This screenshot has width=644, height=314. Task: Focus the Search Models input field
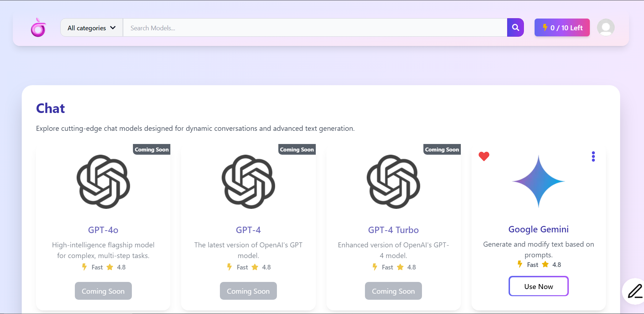pos(315,28)
